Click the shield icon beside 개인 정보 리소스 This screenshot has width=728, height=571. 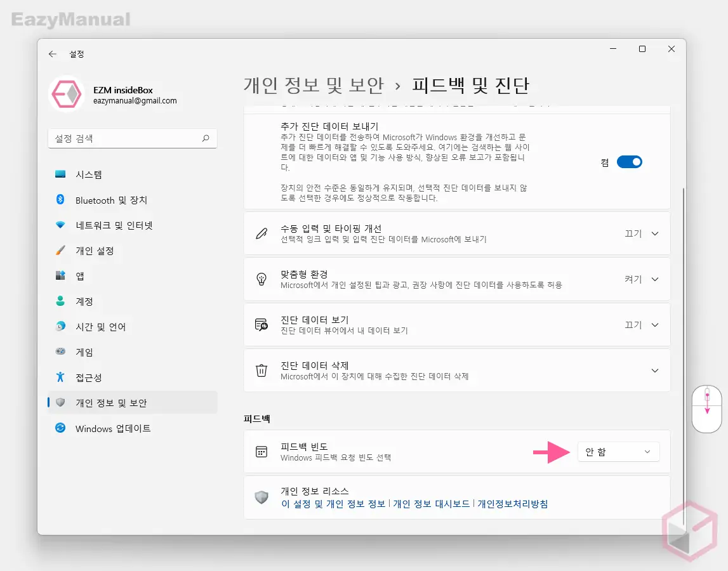coord(261,498)
